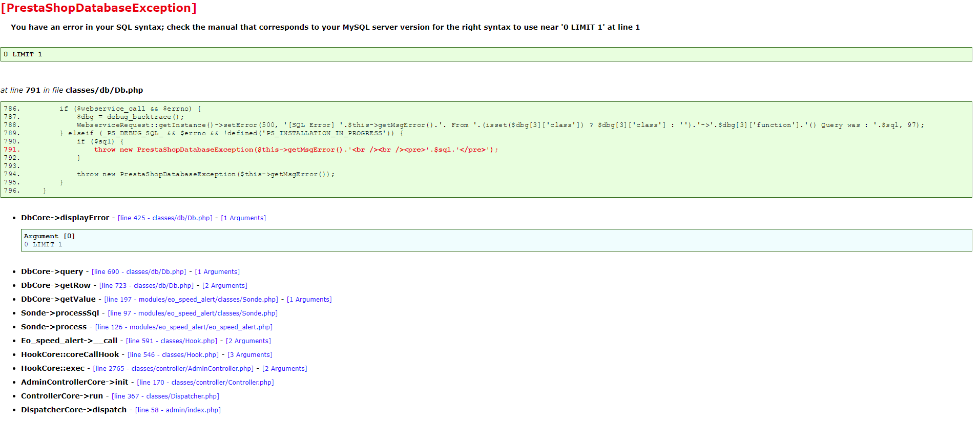This screenshot has height=442, width=980.
Task: Open line 126 eo_speed_alert.php link
Action: click(184, 327)
